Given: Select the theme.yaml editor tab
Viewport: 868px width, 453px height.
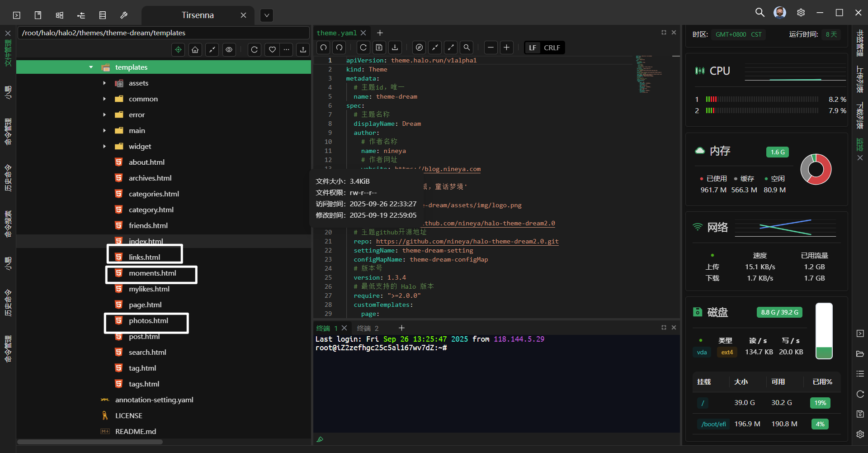Looking at the screenshot, I should (x=337, y=33).
